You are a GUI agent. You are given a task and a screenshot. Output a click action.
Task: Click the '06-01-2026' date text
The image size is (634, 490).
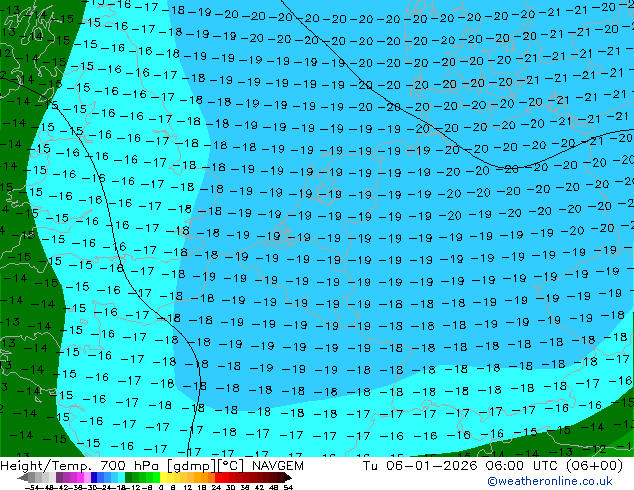432,466
